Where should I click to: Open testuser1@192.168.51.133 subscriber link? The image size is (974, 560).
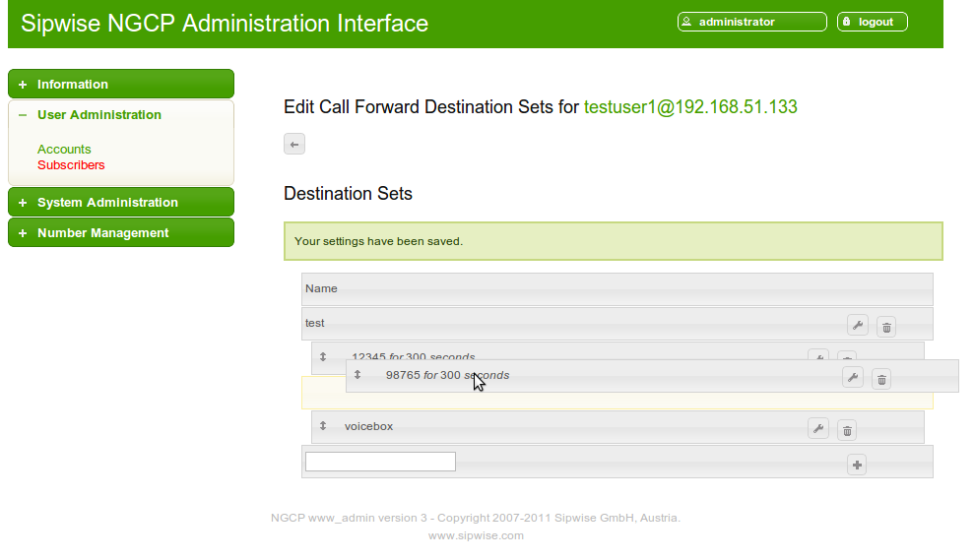690,107
